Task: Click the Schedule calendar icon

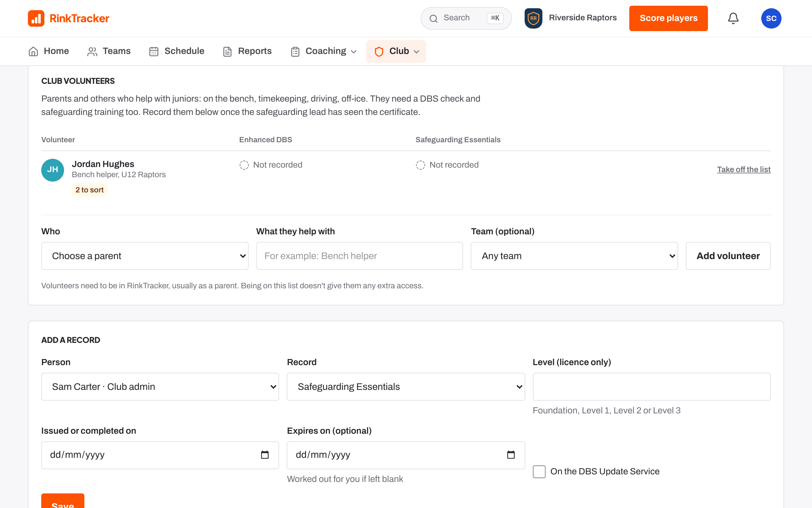Action: [154, 51]
